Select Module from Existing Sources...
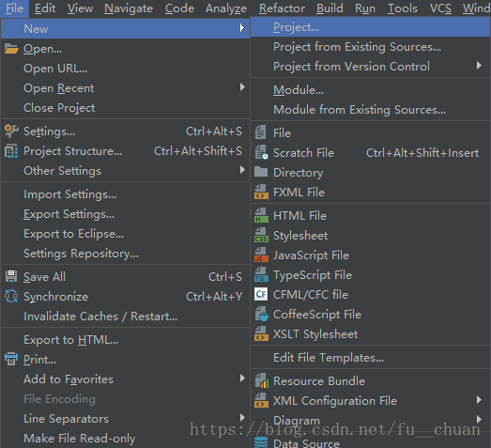 370,110
